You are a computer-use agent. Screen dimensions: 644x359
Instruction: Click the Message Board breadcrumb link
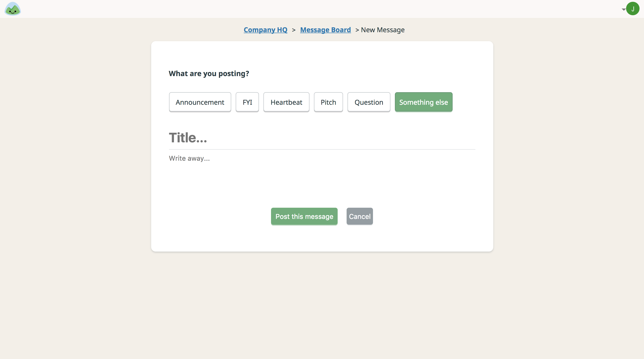coord(326,29)
